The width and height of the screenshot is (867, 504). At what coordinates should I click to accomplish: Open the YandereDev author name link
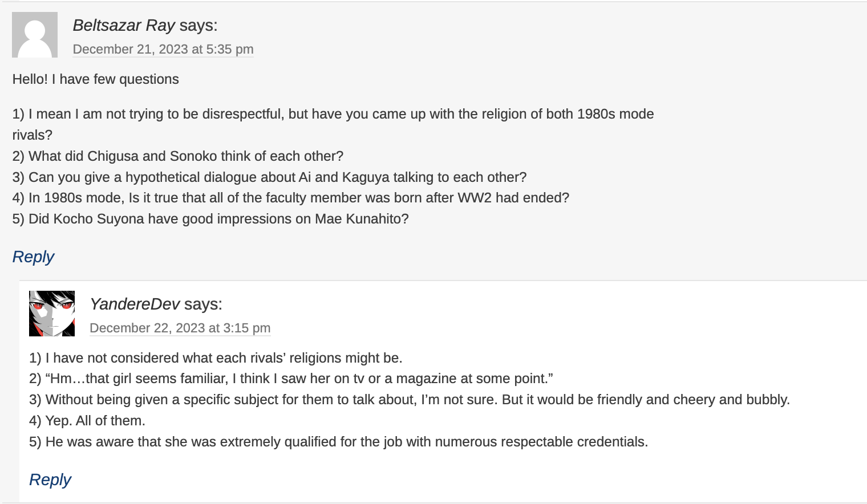coord(135,304)
